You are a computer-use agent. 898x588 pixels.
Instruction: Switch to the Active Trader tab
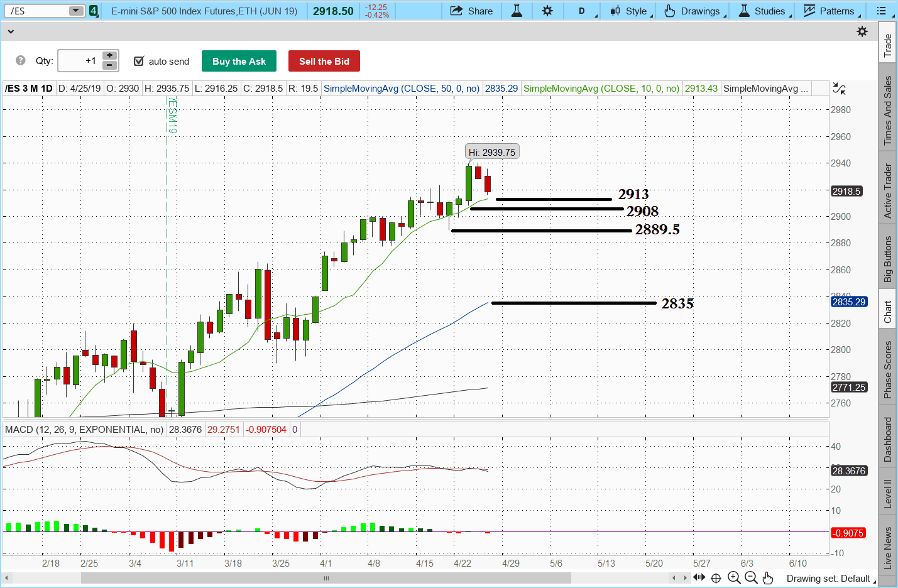887,191
